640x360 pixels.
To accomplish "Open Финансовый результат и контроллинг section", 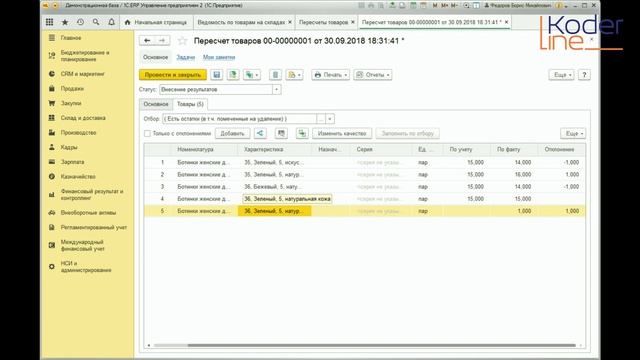I will (x=92, y=195).
